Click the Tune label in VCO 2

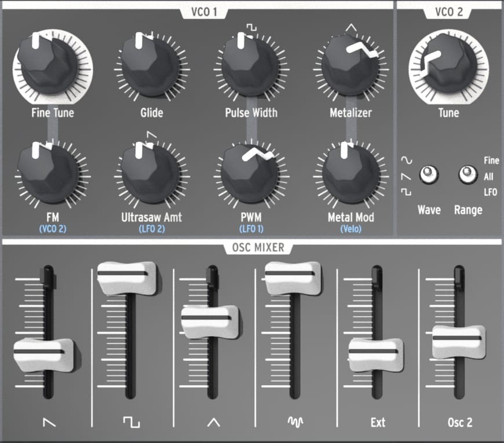(448, 113)
